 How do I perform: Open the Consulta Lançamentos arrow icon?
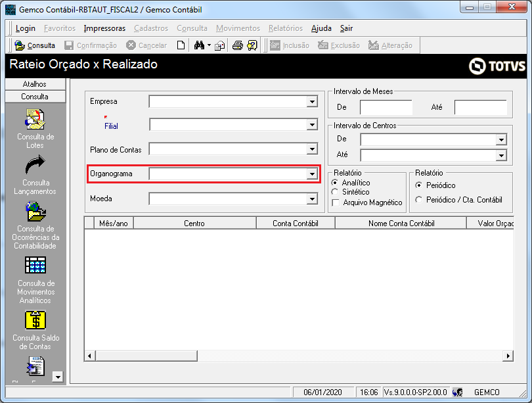[x=35, y=165]
